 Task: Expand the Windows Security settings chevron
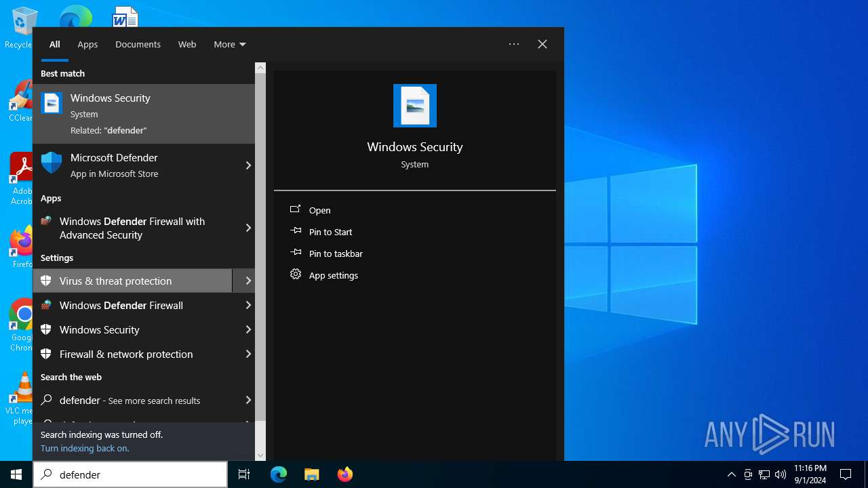tap(248, 329)
